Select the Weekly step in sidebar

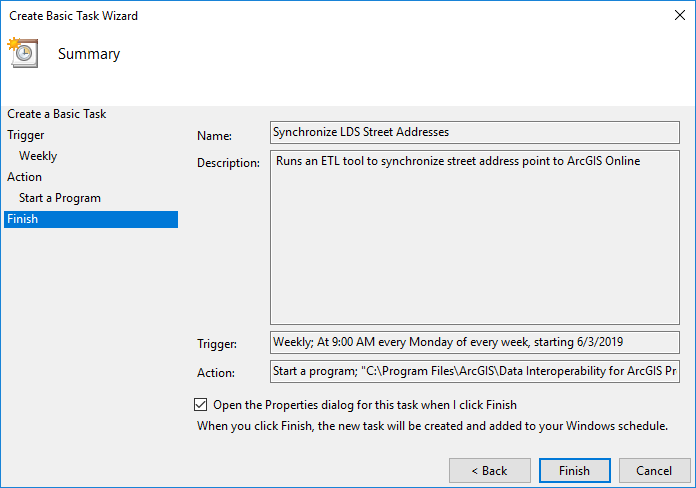[38, 156]
